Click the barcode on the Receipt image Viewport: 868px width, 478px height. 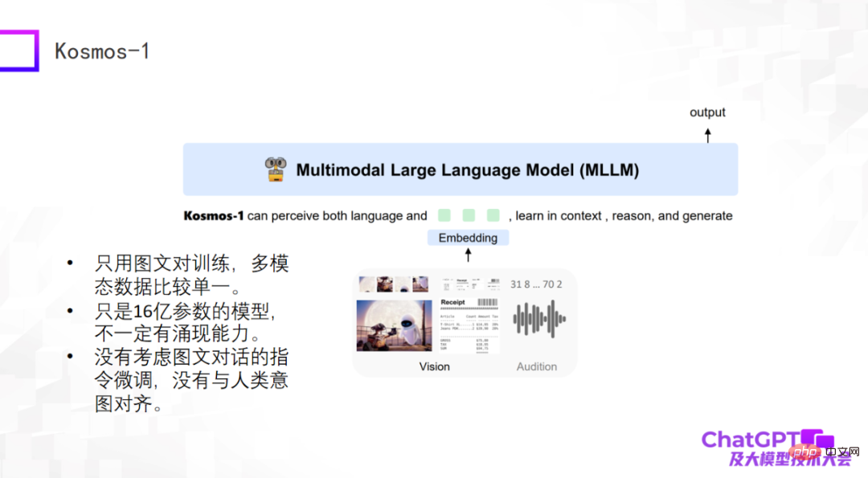click(488, 303)
